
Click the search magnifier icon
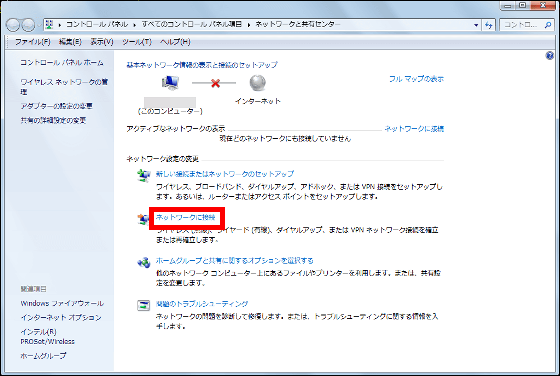point(548,25)
